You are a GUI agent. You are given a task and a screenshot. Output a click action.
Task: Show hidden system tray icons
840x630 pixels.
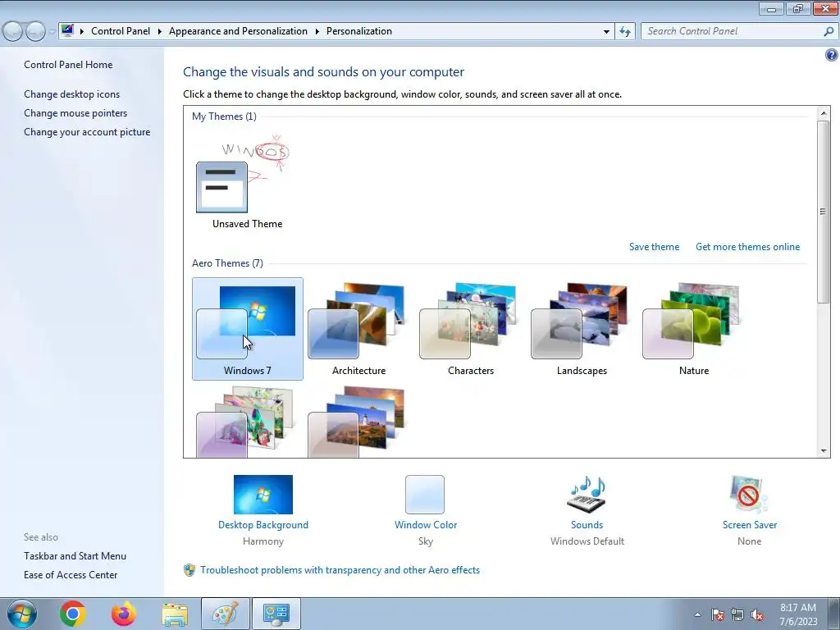pos(697,614)
